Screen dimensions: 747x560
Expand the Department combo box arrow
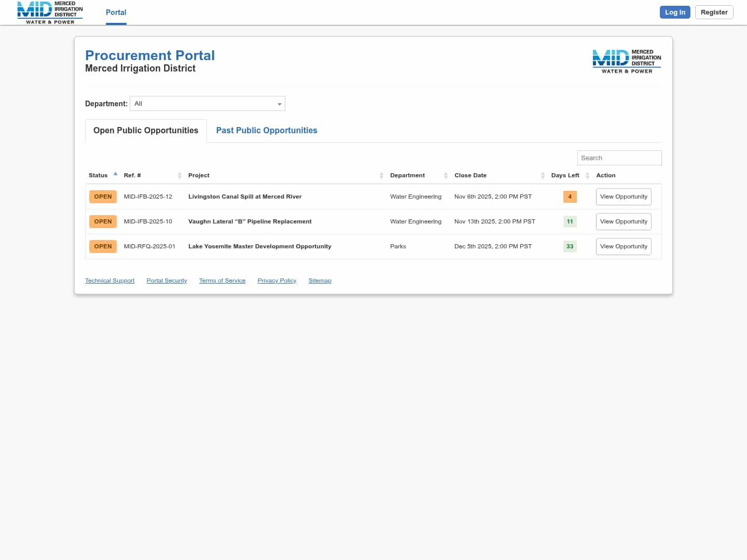280,104
